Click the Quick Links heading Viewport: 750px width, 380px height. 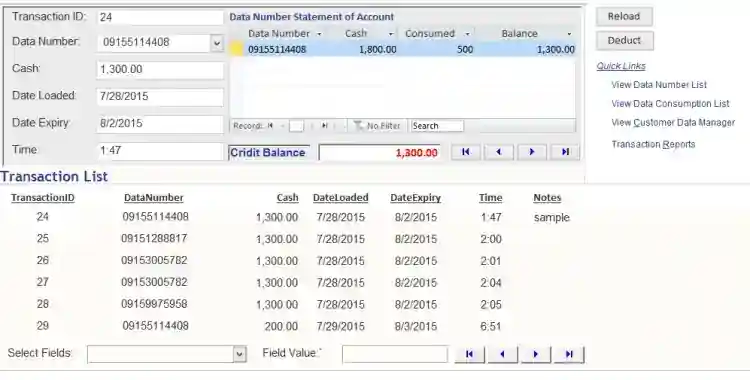pos(621,66)
